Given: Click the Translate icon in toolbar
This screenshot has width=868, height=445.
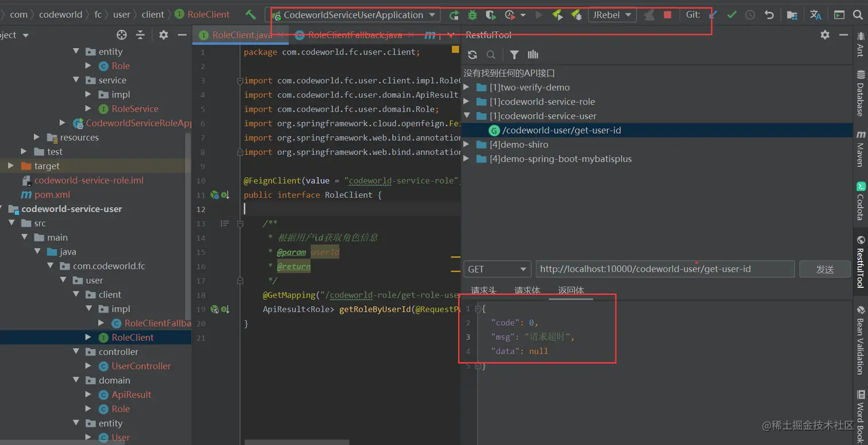Looking at the screenshot, I should pos(815,15).
